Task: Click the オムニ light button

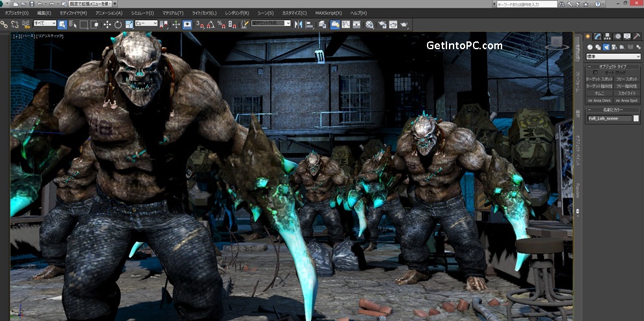Action: click(x=600, y=93)
